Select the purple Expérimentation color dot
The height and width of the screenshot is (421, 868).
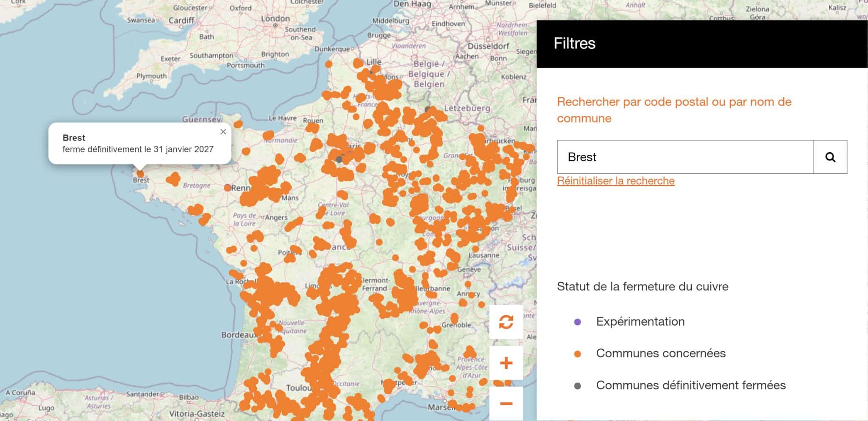576,321
